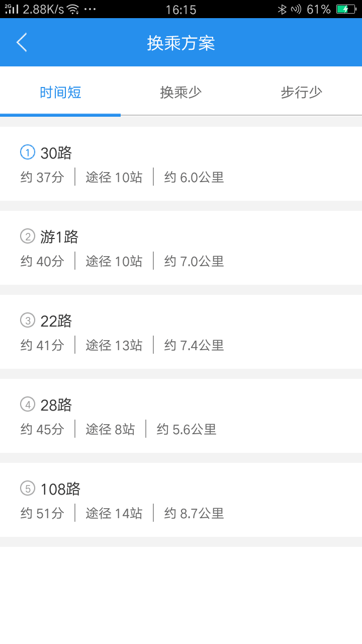Select the 108路 route title
362x644 pixels.
60,489
